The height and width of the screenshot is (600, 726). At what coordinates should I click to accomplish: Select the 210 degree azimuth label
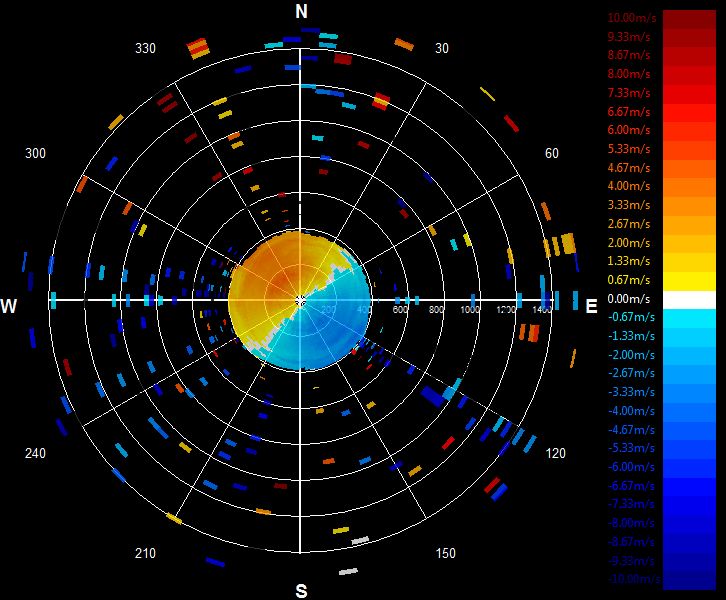pos(145,553)
